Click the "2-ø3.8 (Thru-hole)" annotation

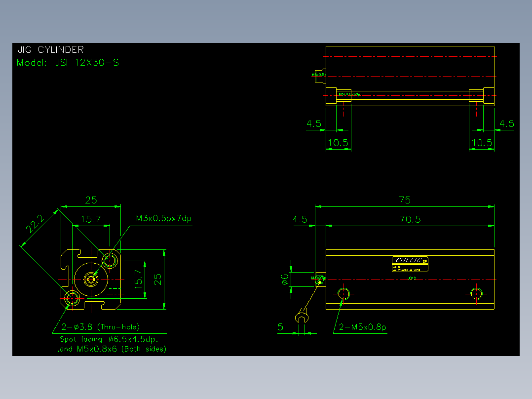101,327
